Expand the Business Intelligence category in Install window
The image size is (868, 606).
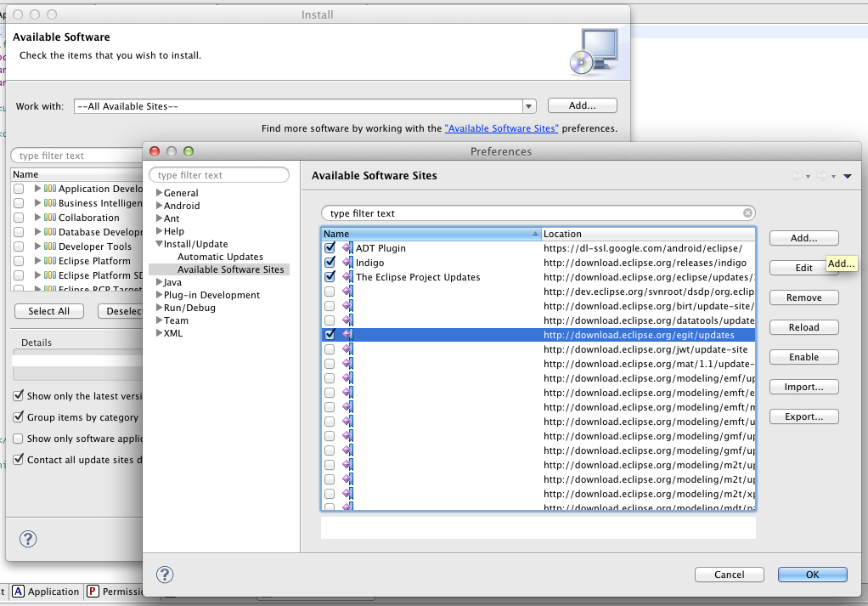pyautogui.click(x=37, y=203)
